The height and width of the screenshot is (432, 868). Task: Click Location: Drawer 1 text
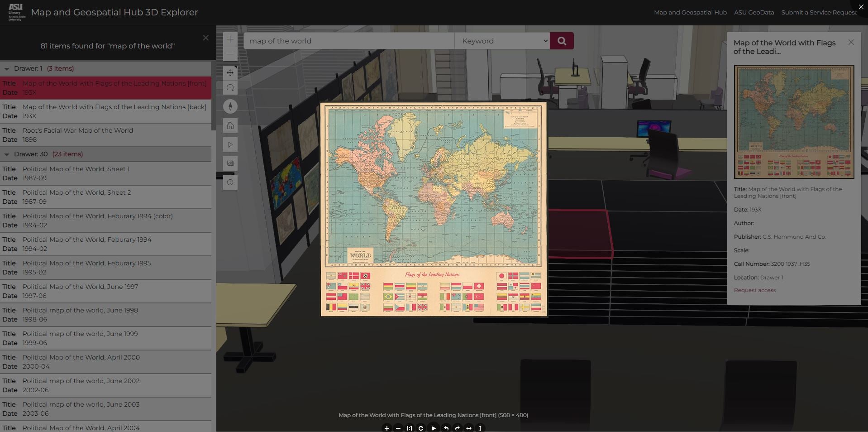pos(758,278)
